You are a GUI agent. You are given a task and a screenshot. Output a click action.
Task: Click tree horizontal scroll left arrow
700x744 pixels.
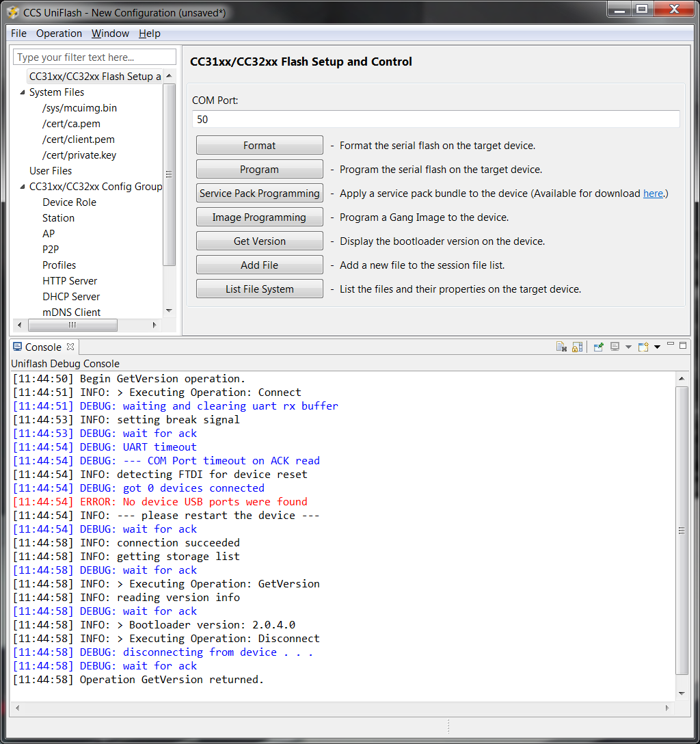19,325
